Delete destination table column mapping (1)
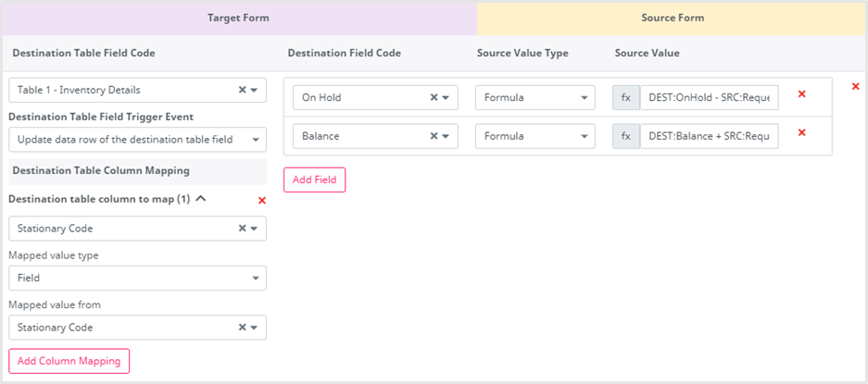This screenshot has height=384, width=868. click(x=261, y=200)
